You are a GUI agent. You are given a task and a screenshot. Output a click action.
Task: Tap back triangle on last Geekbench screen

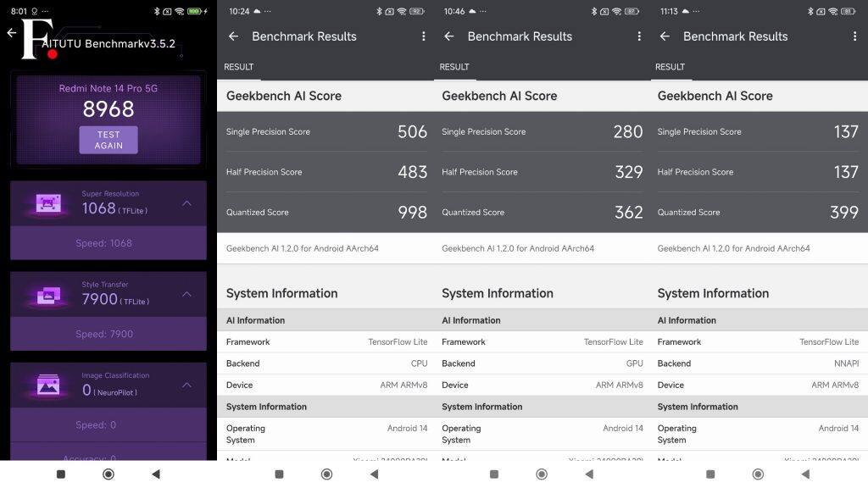click(805, 474)
